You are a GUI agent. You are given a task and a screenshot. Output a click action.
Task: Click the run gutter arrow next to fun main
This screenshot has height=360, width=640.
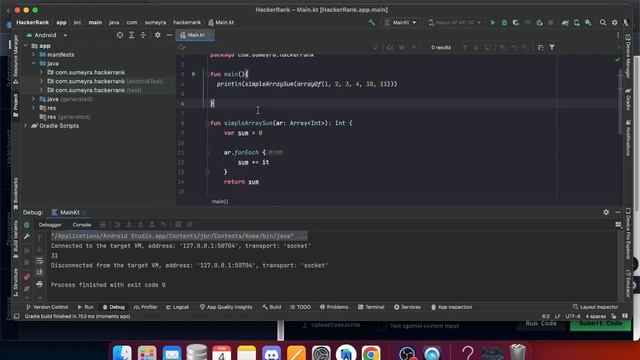coord(194,74)
